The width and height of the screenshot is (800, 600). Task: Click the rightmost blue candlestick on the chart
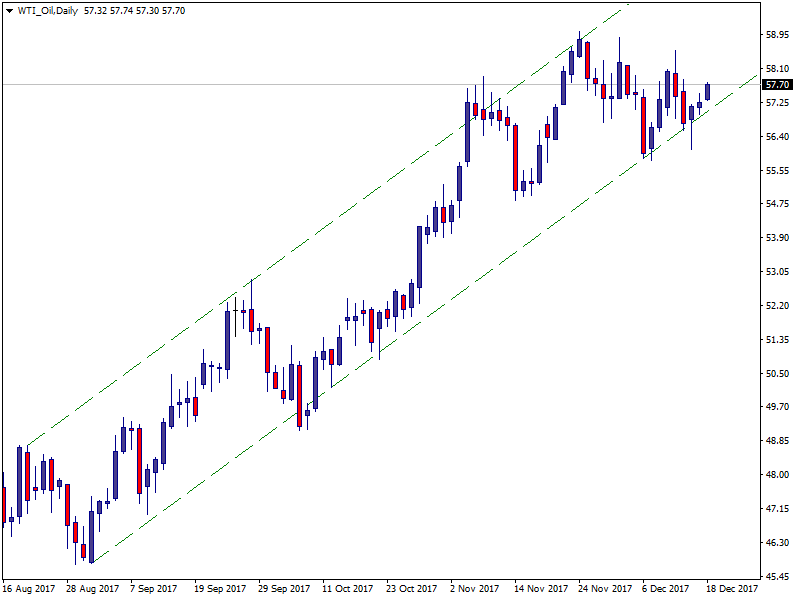(707, 92)
